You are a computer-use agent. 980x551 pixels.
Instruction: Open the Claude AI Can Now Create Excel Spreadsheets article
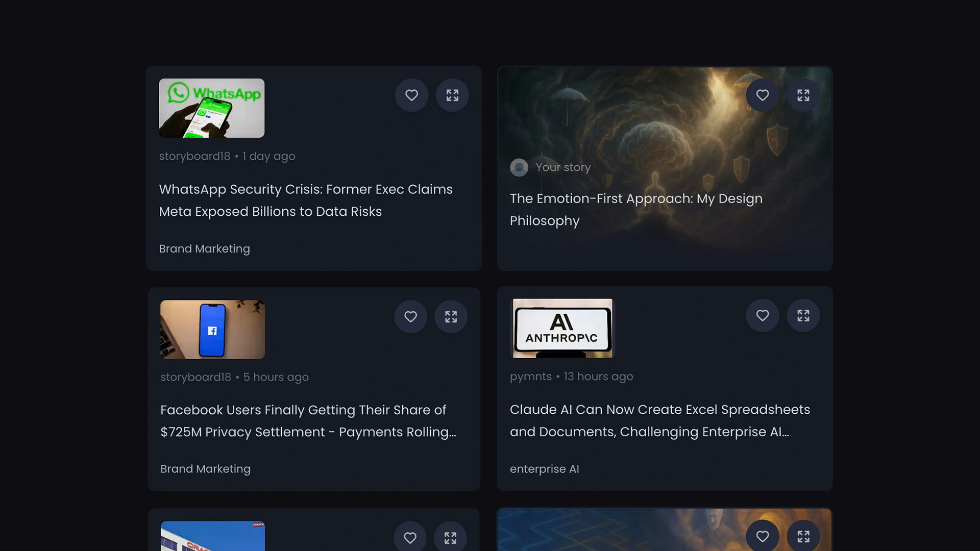[659, 420]
